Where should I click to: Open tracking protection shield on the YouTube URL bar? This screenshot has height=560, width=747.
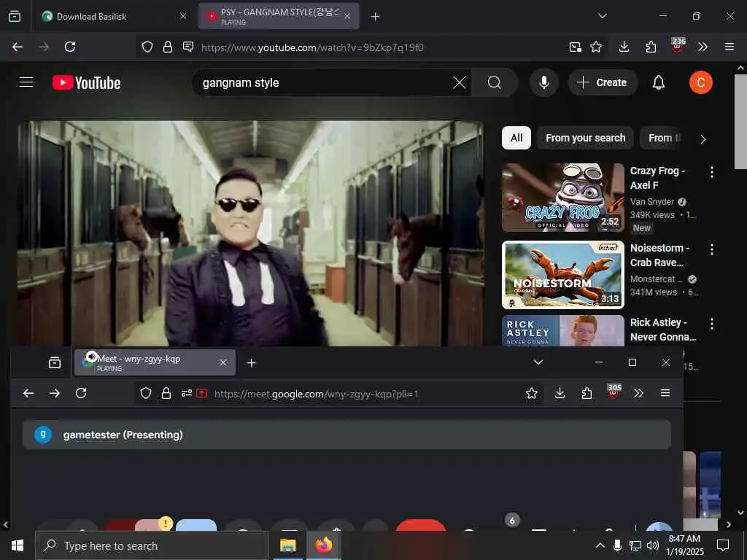point(147,47)
